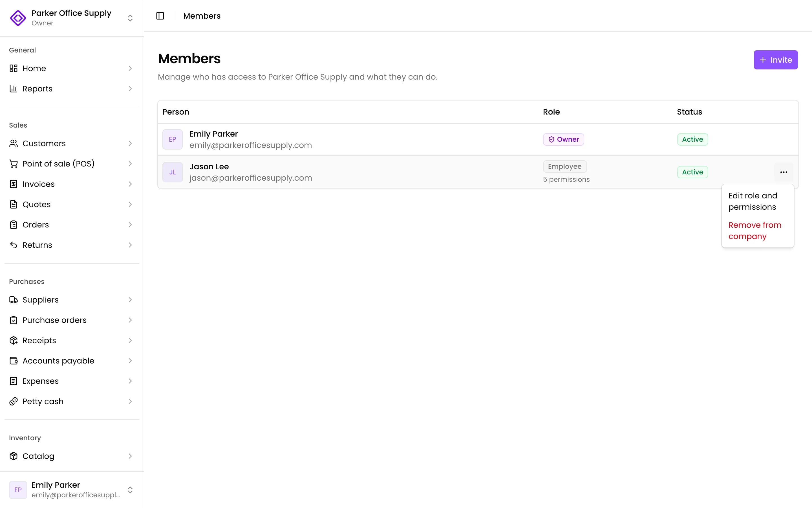Click Jason Lee's Active status badge
The image size is (812, 508).
tap(692, 172)
